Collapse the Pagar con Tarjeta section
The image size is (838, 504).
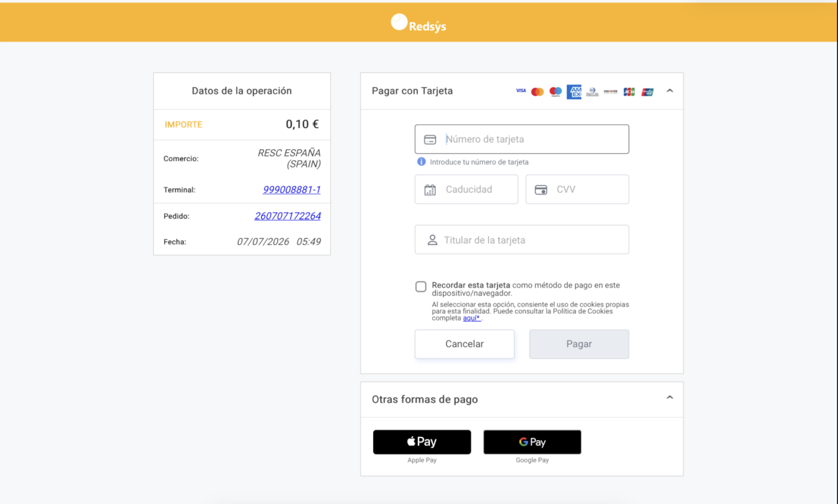670,90
